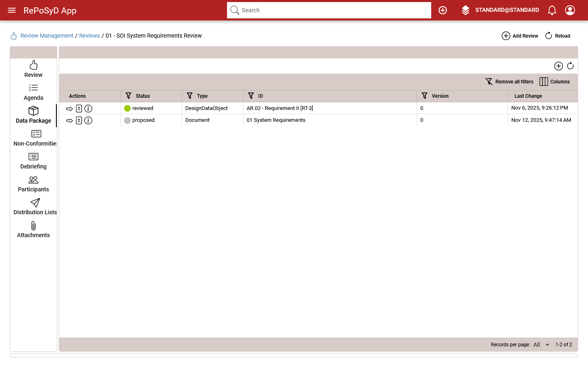The height and width of the screenshot is (368, 588).
Task: Open the Columns chooser
Action: 555,82
